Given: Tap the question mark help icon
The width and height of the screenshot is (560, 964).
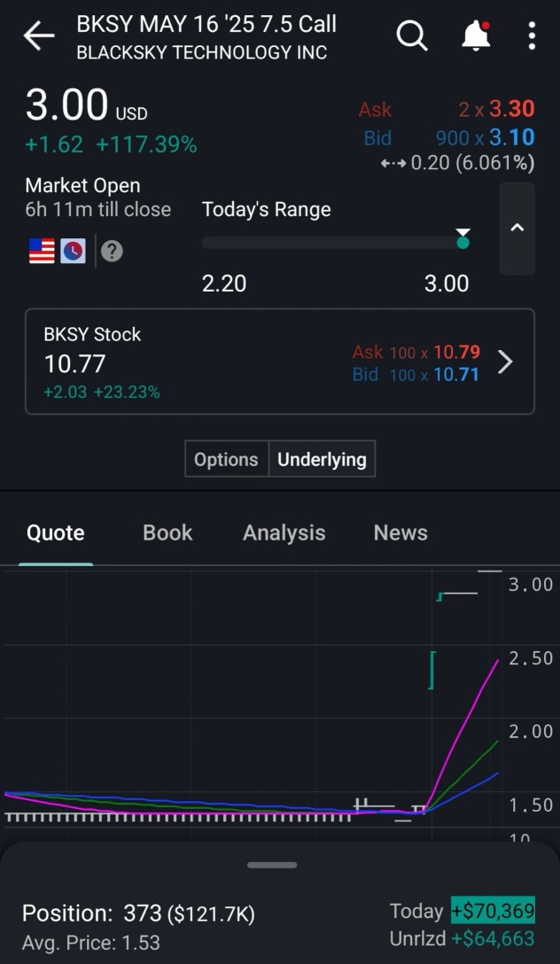Looking at the screenshot, I should [111, 251].
